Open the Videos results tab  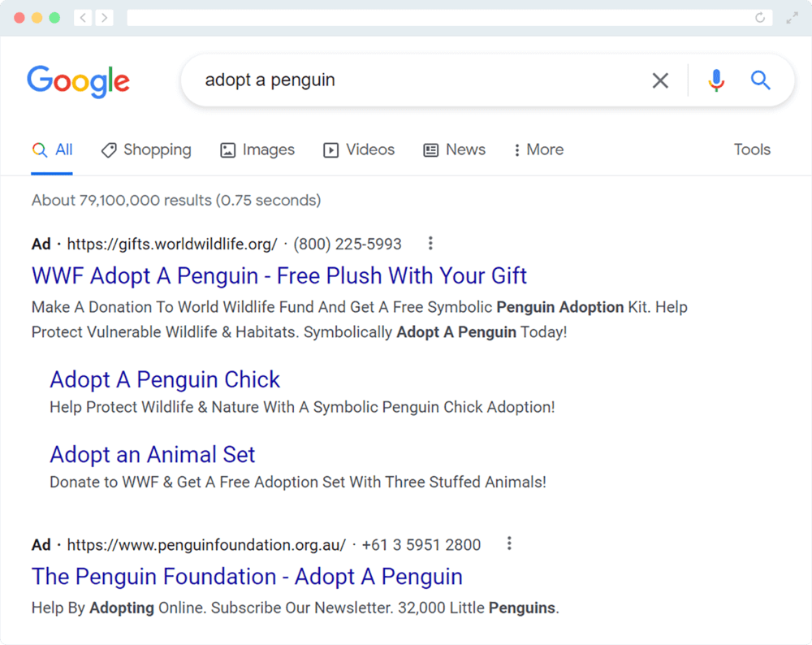pos(359,149)
